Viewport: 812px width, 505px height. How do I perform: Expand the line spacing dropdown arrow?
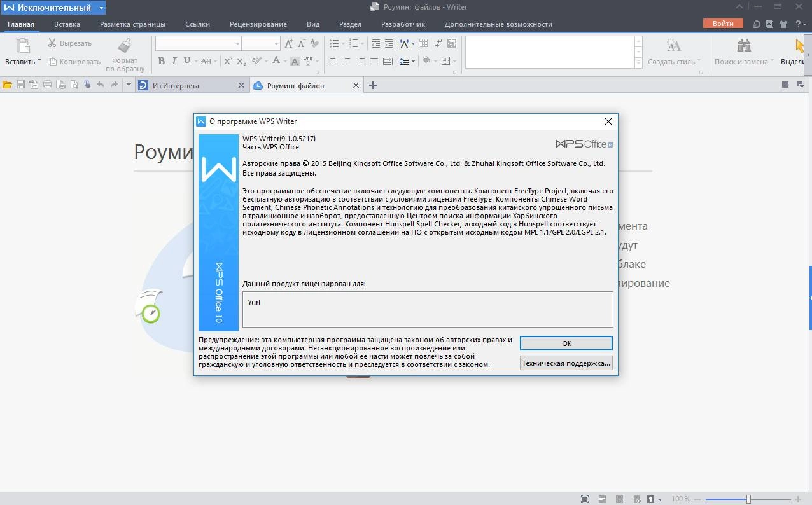pos(413,61)
